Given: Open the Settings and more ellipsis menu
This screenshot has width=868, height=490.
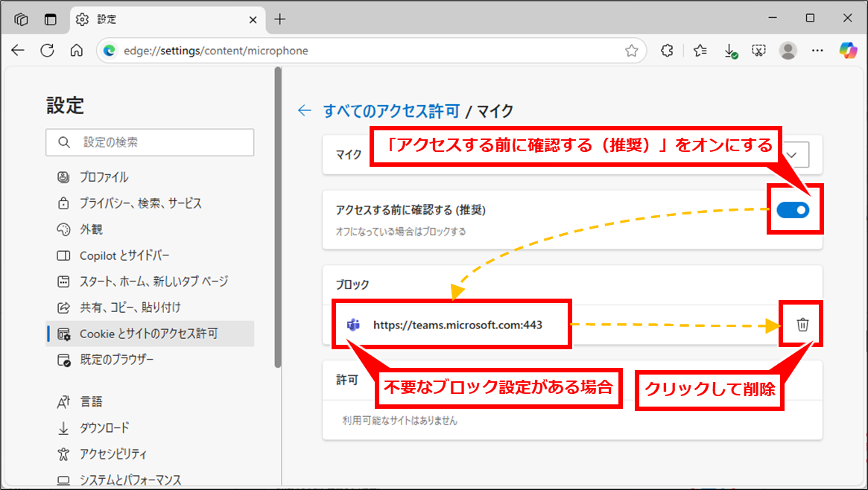Looking at the screenshot, I should [x=817, y=51].
